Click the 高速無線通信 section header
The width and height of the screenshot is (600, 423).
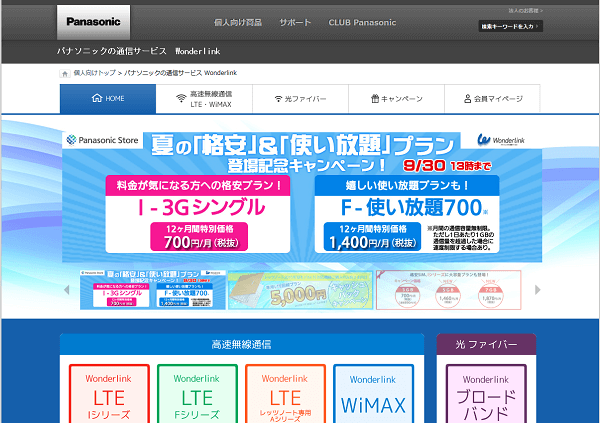point(242,345)
